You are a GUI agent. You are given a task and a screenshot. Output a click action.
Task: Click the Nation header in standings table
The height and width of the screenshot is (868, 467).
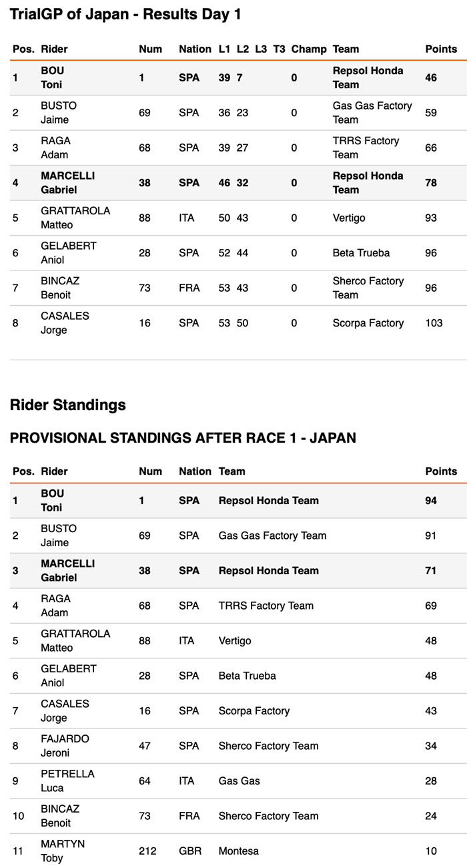195,471
